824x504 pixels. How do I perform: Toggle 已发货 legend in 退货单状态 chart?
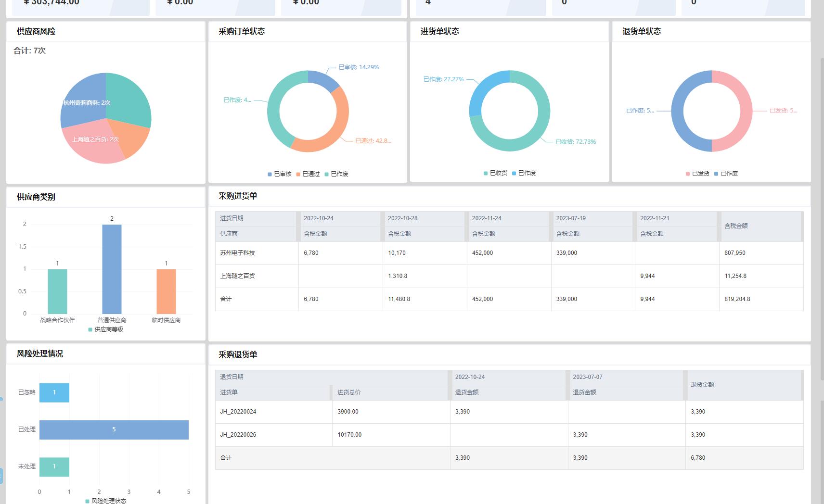pyautogui.click(x=697, y=174)
